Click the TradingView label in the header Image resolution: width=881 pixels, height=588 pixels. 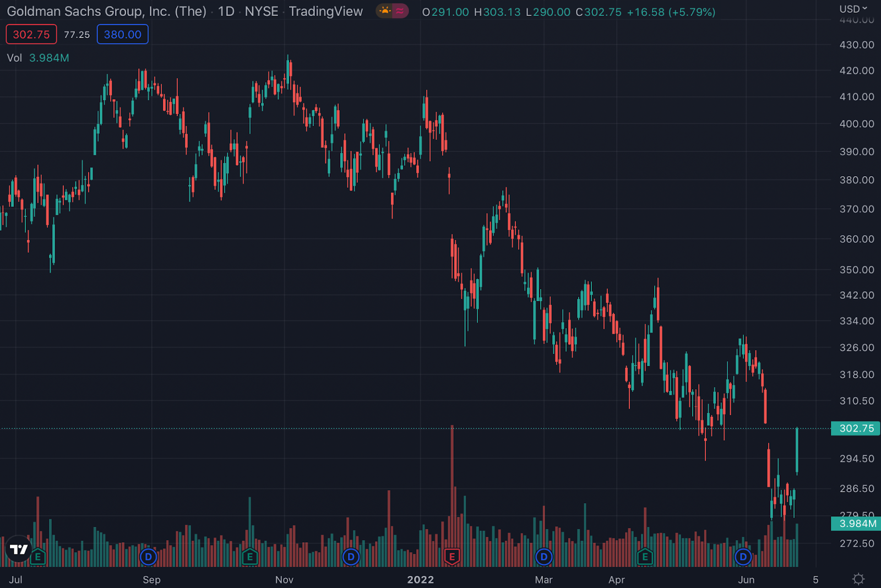click(x=326, y=12)
